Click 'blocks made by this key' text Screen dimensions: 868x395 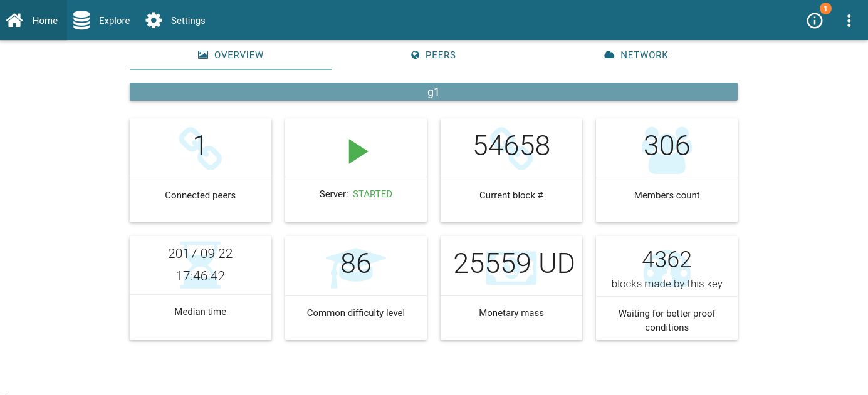point(667,284)
